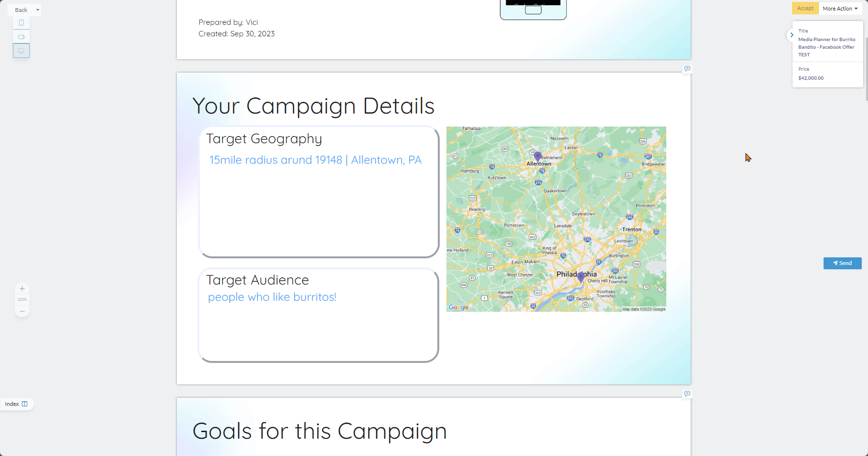Image resolution: width=868 pixels, height=456 pixels.
Task: Click the 'Prepared by: Vici' text
Action: click(228, 22)
